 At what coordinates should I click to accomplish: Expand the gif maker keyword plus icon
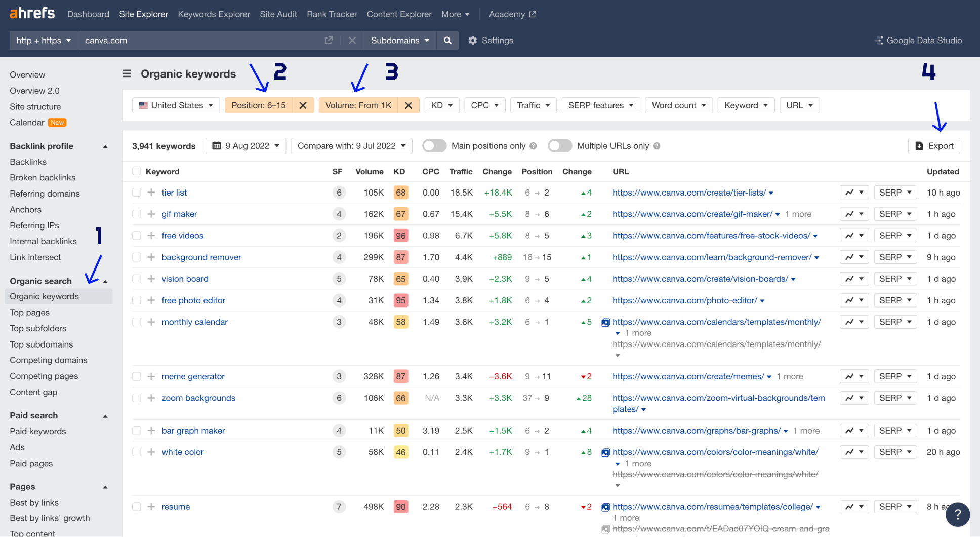click(151, 214)
